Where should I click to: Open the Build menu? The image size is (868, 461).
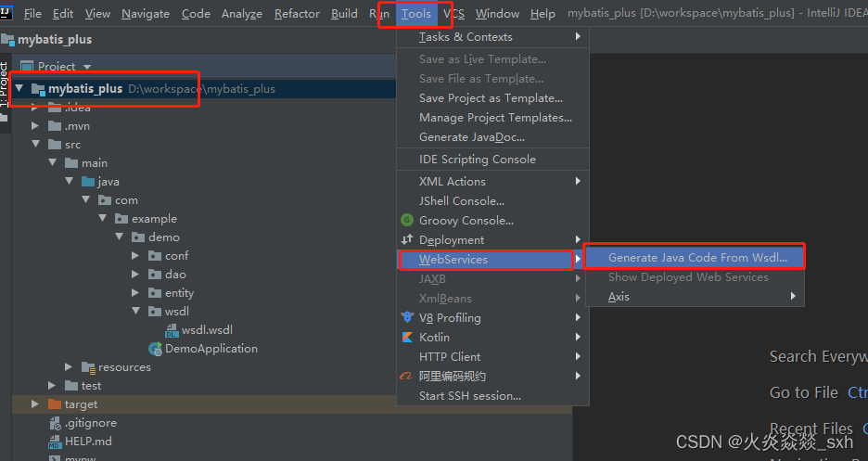(344, 13)
